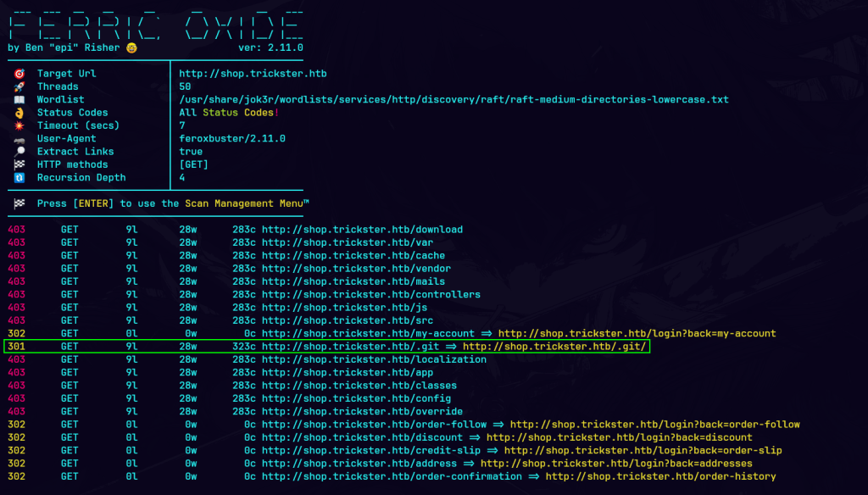The width and height of the screenshot is (868, 495).
Task: Click the 301 status code in highlighted row
Action: click(x=17, y=347)
